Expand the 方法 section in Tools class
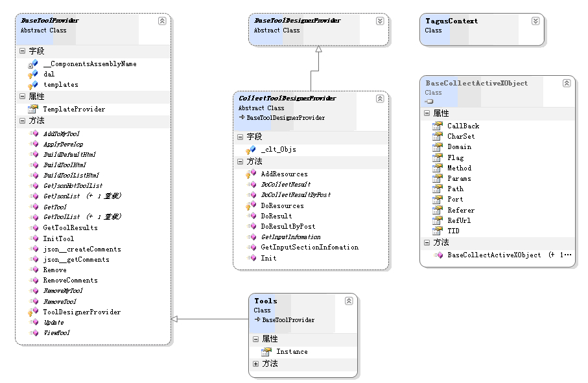The height and width of the screenshot is (383, 588). click(x=255, y=364)
